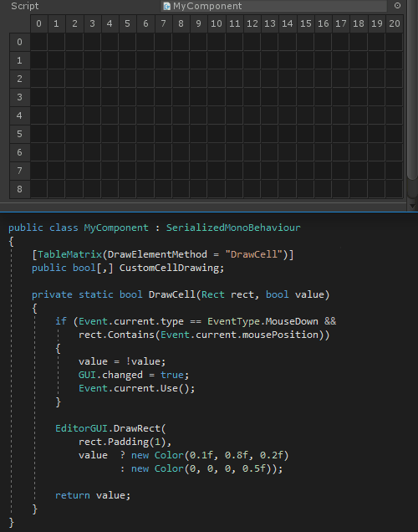418x532 pixels.
Task: Toggle the cell at row 0, column 0
Action: (39, 42)
